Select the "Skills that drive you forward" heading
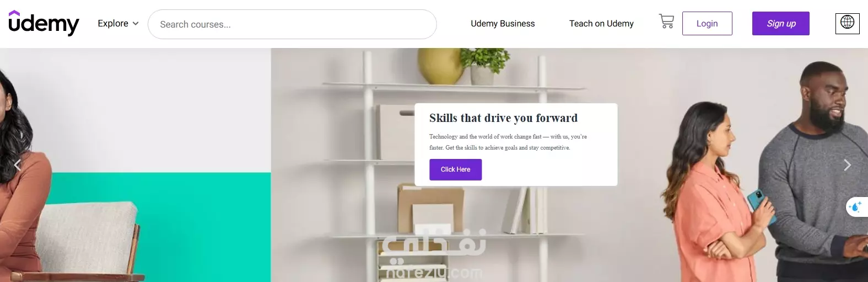The width and height of the screenshot is (868, 282). (x=504, y=118)
